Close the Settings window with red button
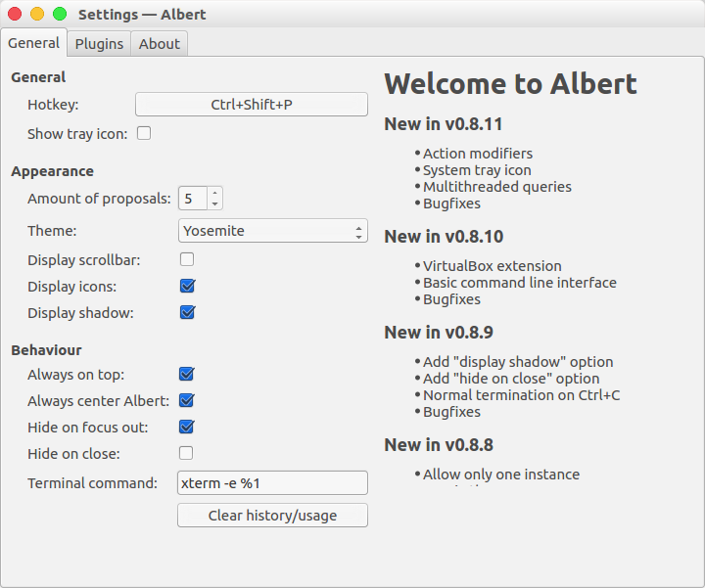 tap(15, 14)
